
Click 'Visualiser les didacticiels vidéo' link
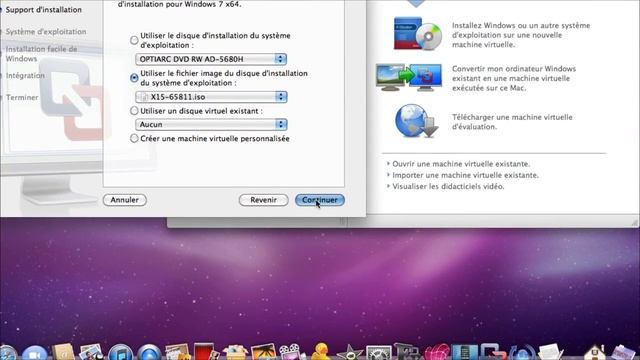click(x=448, y=187)
